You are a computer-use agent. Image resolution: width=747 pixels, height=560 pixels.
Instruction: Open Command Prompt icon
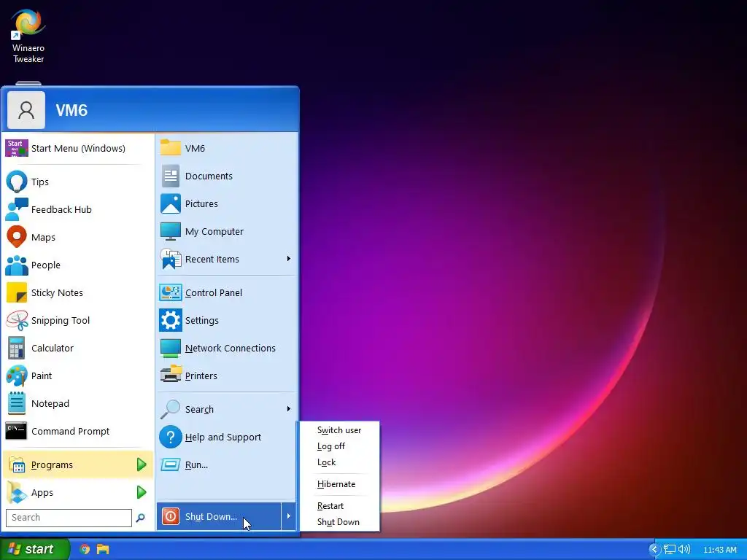[x=16, y=431]
